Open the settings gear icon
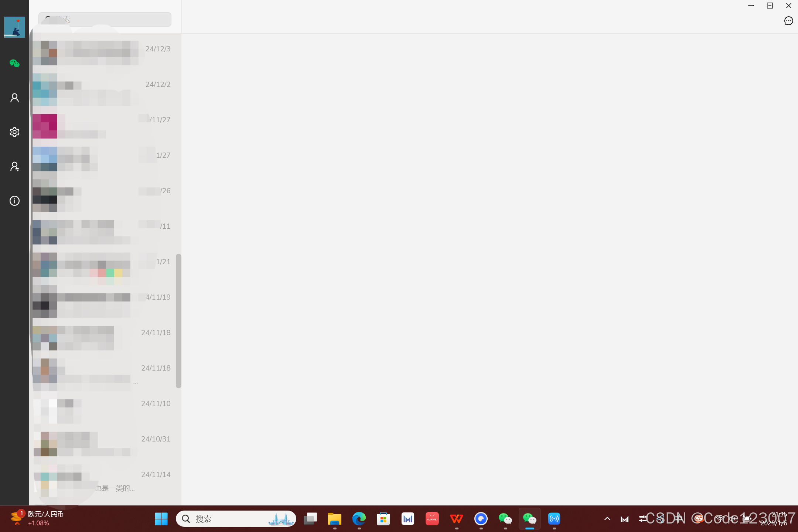This screenshot has width=798, height=532. point(14,132)
